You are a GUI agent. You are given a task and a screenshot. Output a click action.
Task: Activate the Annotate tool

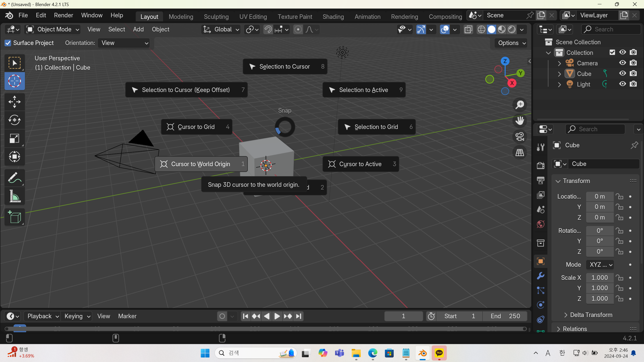coord(14,178)
